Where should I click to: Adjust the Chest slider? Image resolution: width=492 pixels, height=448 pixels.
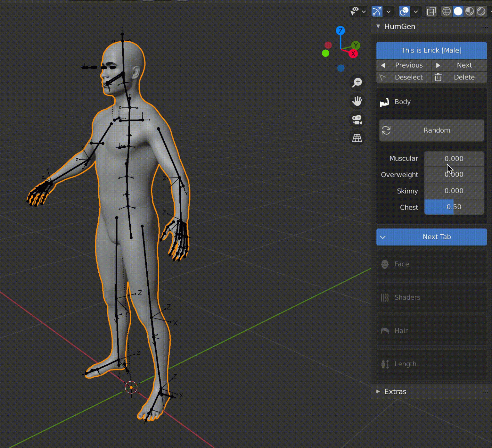tap(454, 207)
